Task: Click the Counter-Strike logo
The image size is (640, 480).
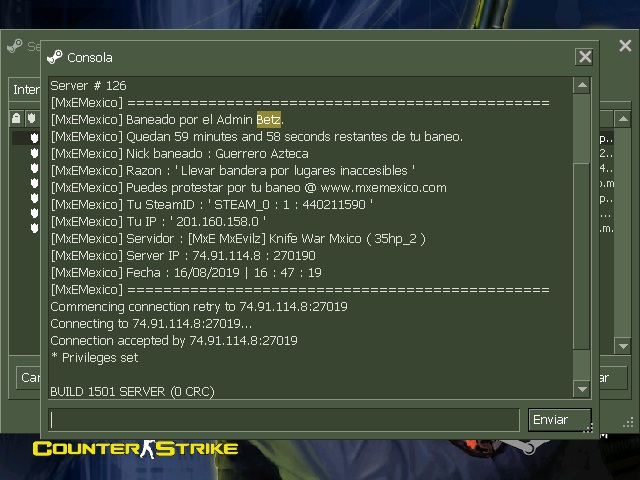Action: click(x=136, y=449)
